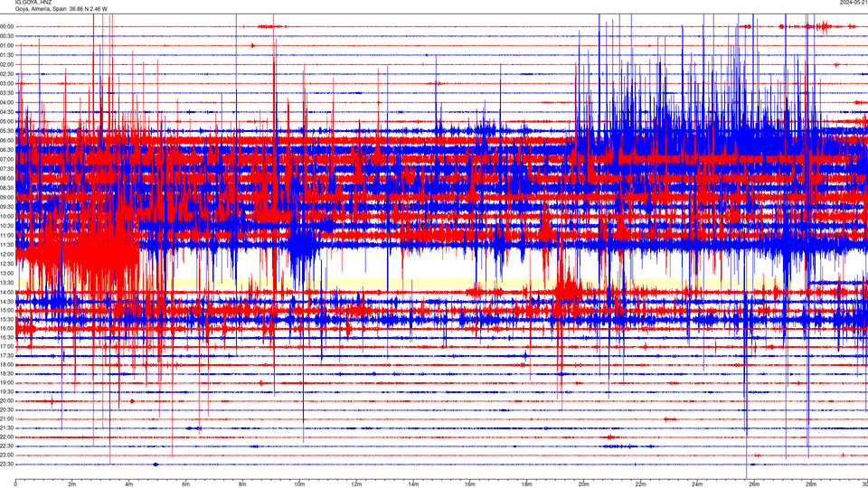Select the 08:30 row time label

7,188
